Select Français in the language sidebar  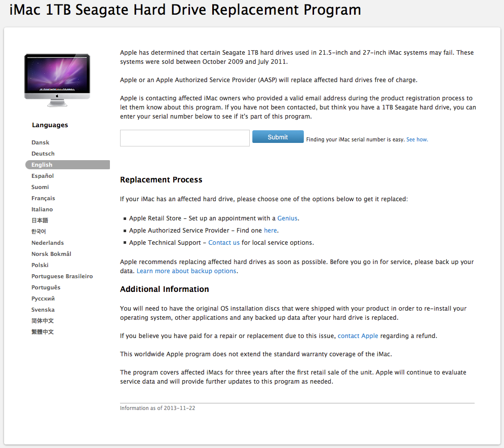43,198
